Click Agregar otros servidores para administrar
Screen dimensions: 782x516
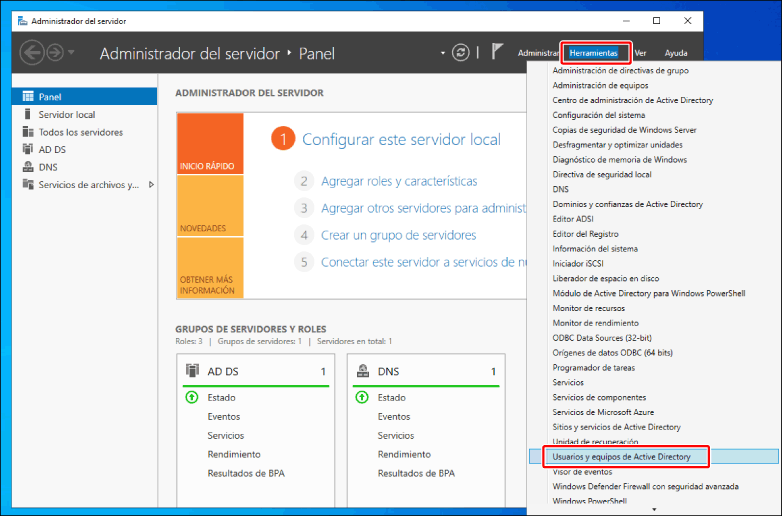point(423,208)
